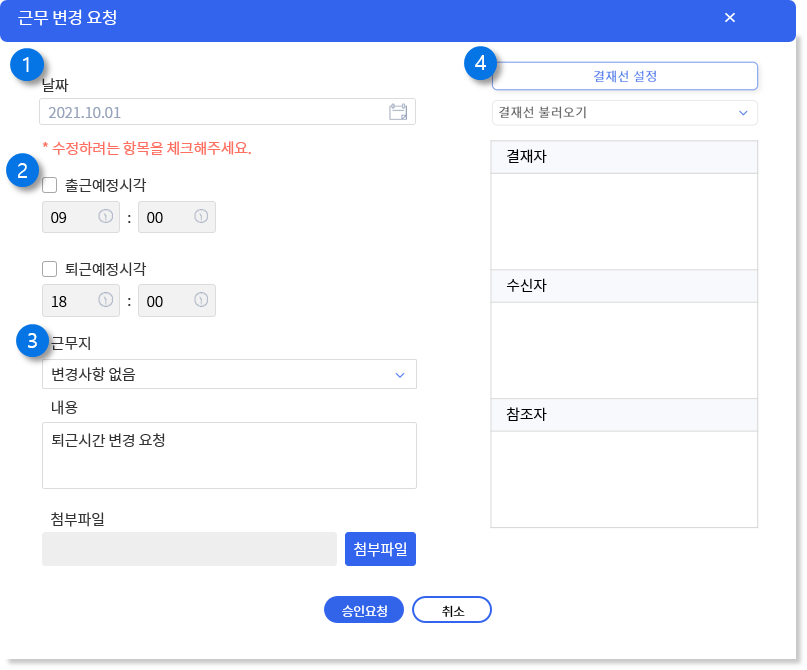Click the clock icon in 출근 hour field
The width and height of the screenshot is (807, 670).
pos(106,217)
